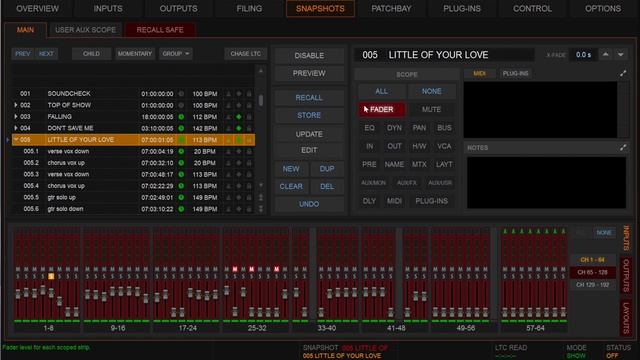The image size is (640, 360).
Task: Open the PLUG-INS subtab beside MIDI
Action: coord(516,73)
